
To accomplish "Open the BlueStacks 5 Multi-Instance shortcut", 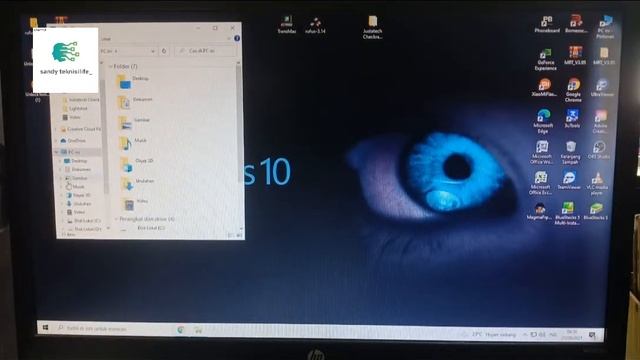I will (567, 214).
